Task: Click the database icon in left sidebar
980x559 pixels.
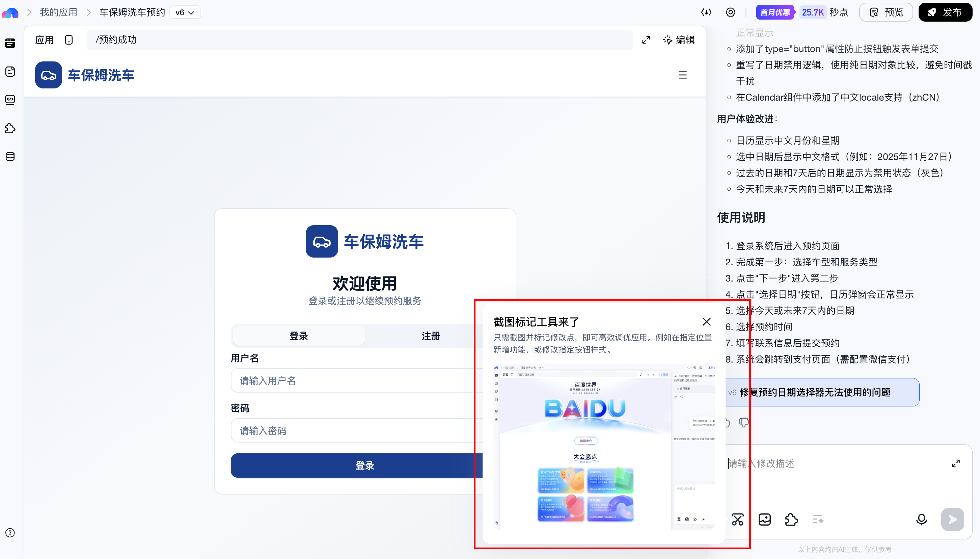Action: pos(10,157)
